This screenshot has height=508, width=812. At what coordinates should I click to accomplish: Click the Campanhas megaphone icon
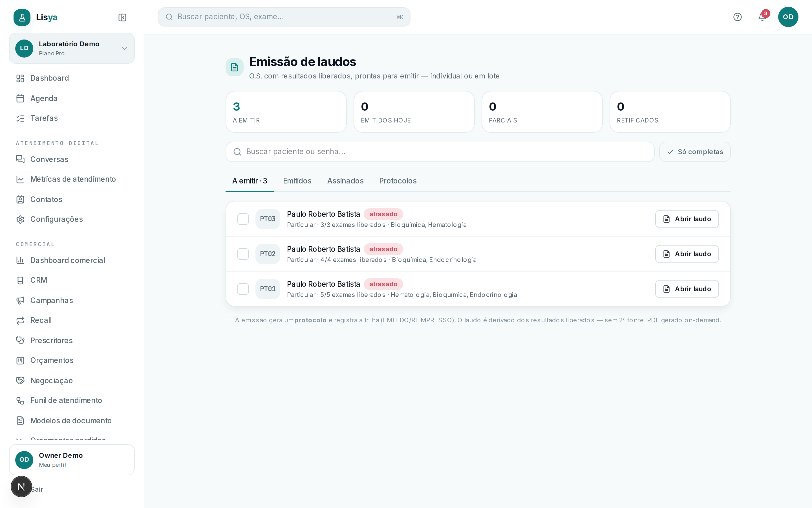(20, 300)
